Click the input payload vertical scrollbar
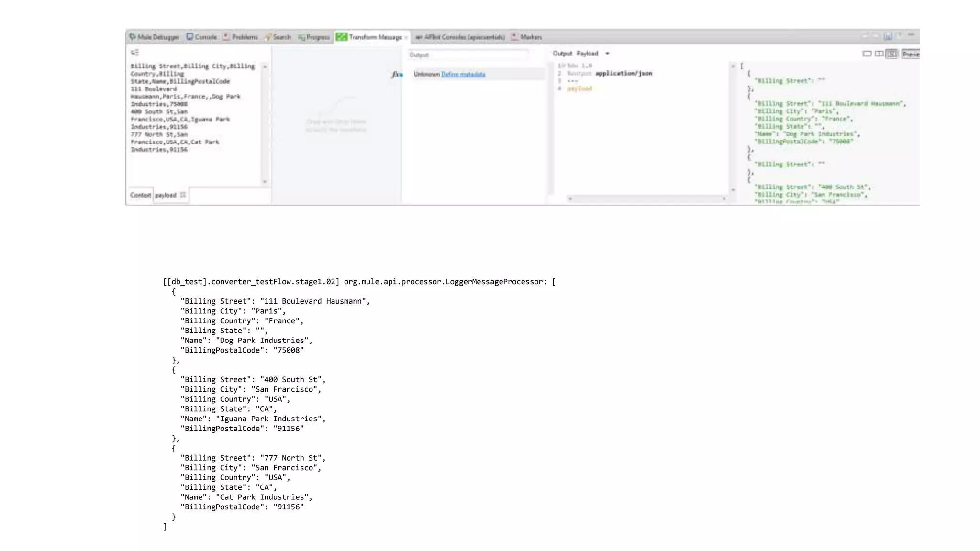Screen dimensions: 980x551 pyautogui.click(x=265, y=124)
